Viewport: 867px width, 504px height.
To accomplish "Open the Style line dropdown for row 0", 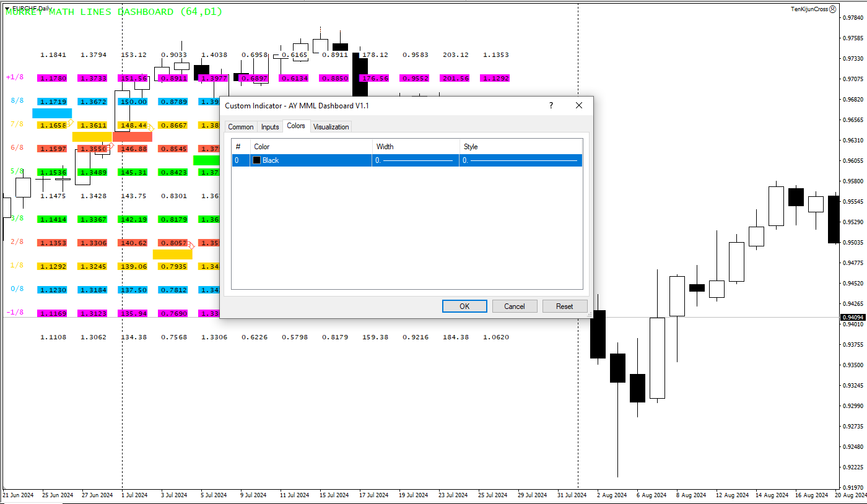I will point(520,160).
